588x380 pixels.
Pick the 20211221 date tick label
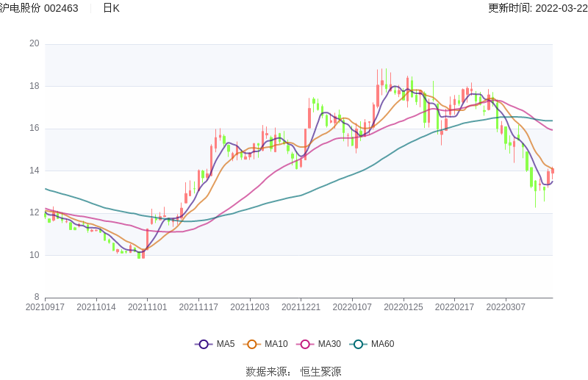point(301,307)
